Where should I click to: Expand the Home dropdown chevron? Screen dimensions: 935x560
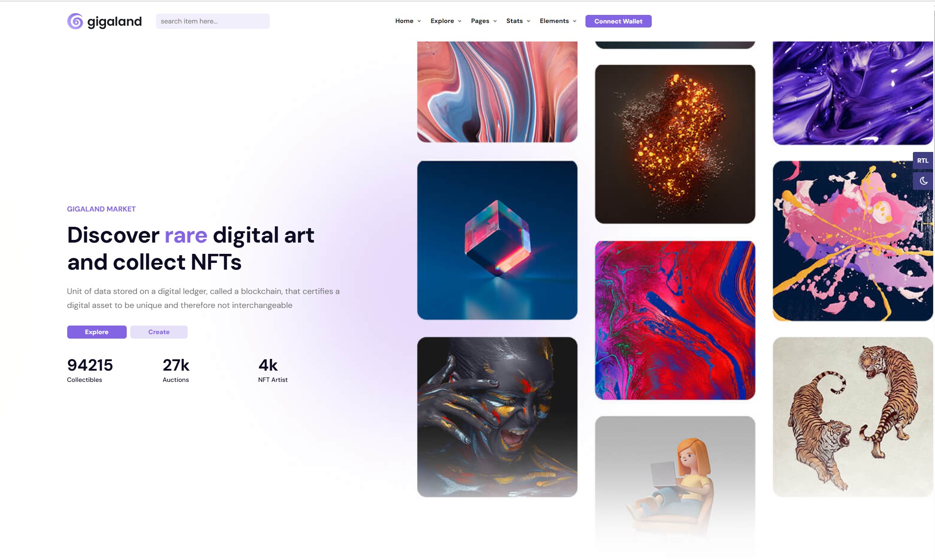[x=419, y=21]
